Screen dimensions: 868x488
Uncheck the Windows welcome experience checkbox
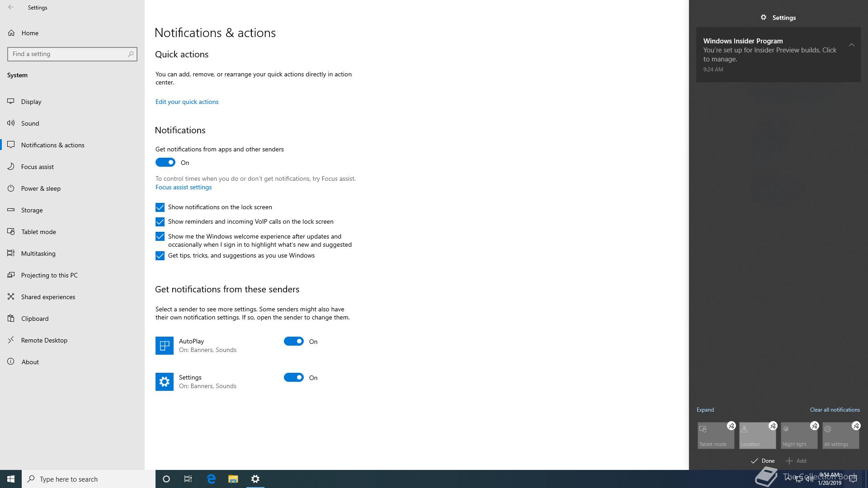(x=160, y=236)
